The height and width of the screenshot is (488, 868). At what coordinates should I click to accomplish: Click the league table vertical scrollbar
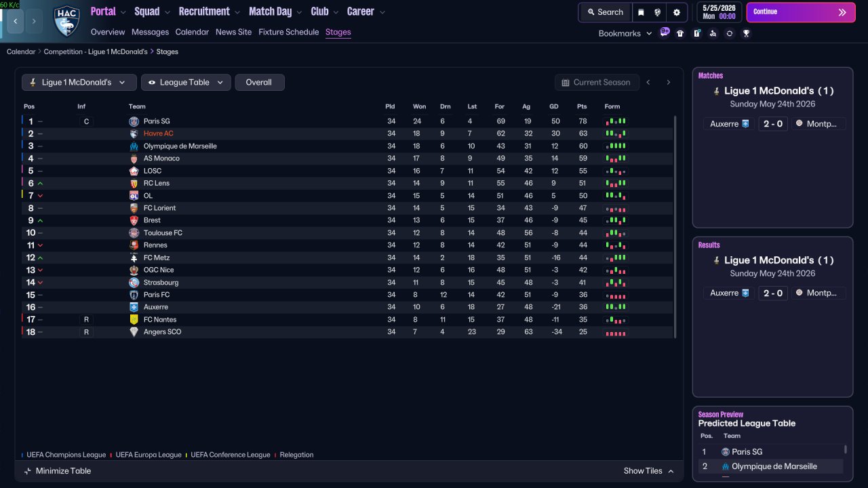point(675,226)
